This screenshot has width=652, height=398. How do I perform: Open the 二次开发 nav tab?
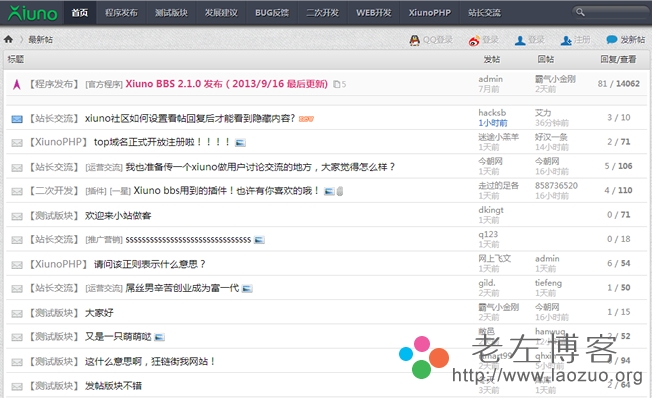[322, 13]
